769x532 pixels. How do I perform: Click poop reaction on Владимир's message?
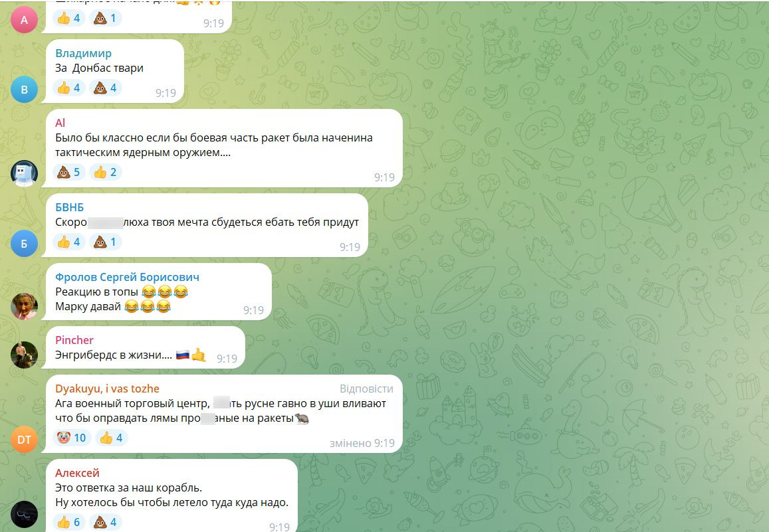tap(106, 88)
